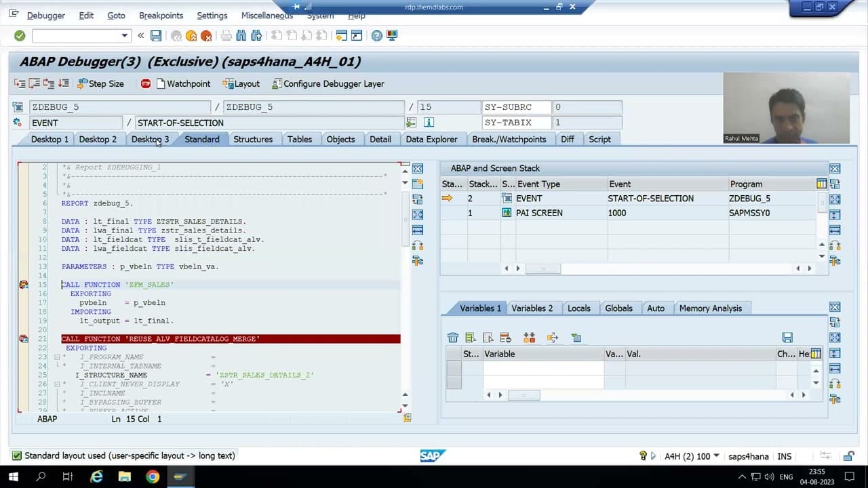This screenshot has width=868, height=488.
Task: Click the Windows Start button
Action: coord(14,476)
